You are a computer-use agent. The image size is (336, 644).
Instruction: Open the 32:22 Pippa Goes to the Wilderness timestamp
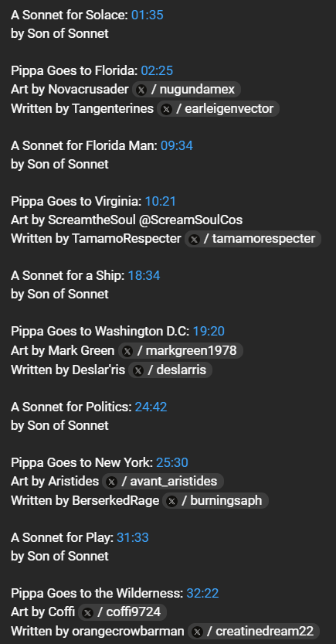[202, 593]
